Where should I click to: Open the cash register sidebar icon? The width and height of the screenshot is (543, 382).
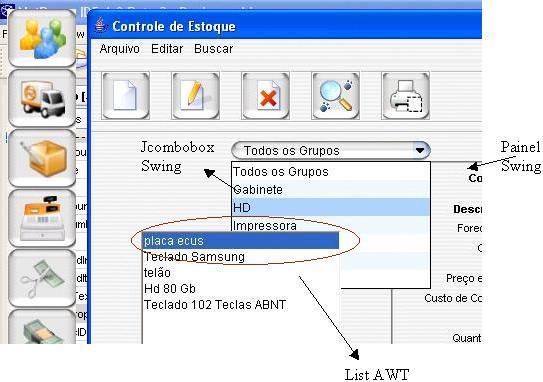(x=42, y=219)
